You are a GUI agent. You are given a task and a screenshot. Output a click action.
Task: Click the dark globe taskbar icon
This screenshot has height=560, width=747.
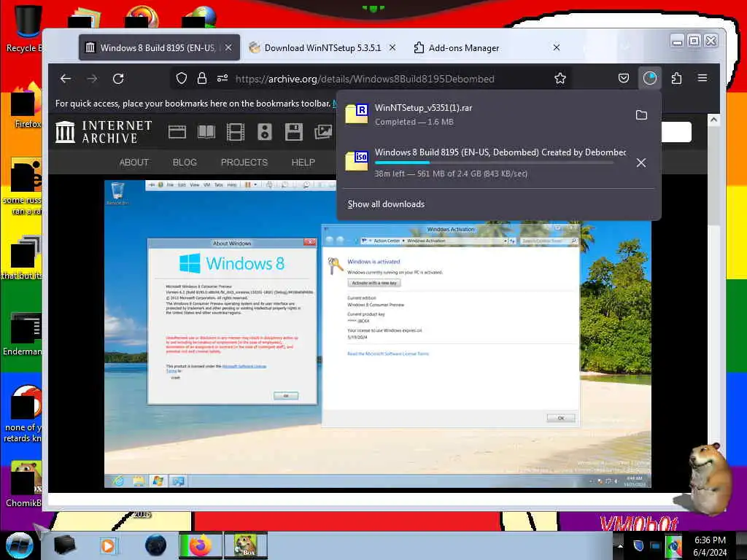tap(155, 545)
